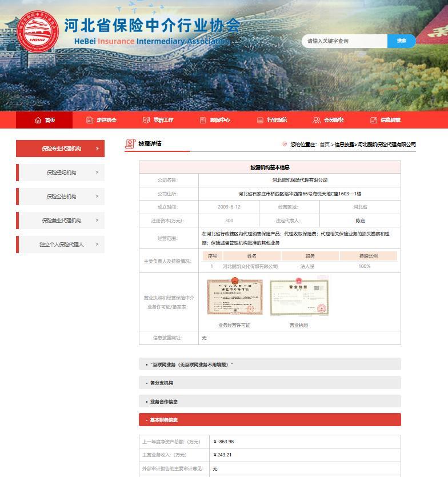448x477 pixels.
Task: Click the registered capital value 300
Action: click(229, 221)
